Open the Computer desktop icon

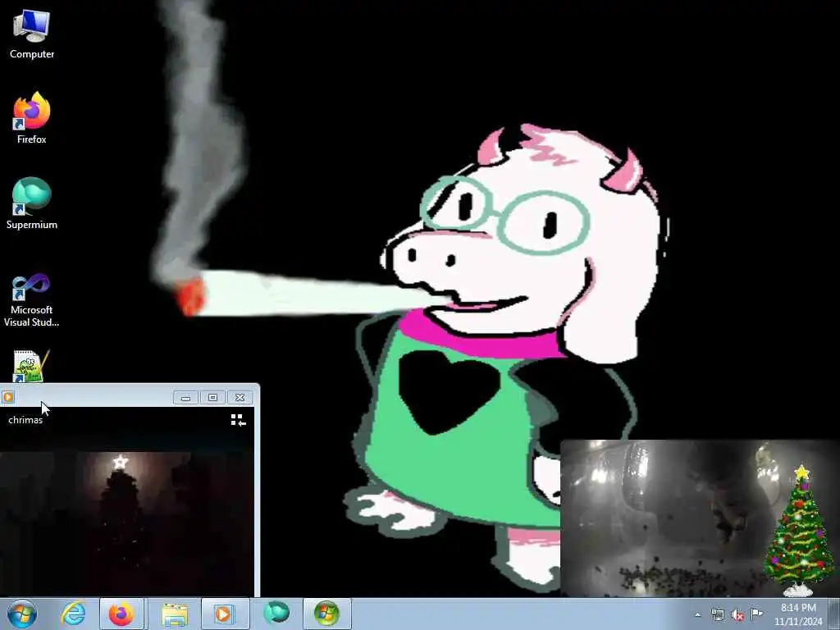[32, 34]
